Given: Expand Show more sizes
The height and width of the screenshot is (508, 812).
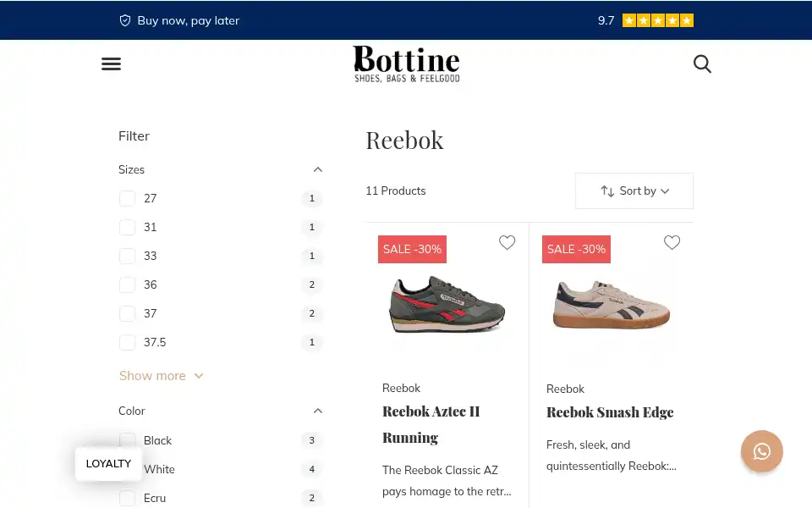Looking at the screenshot, I should pyautogui.click(x=161, y=376).
